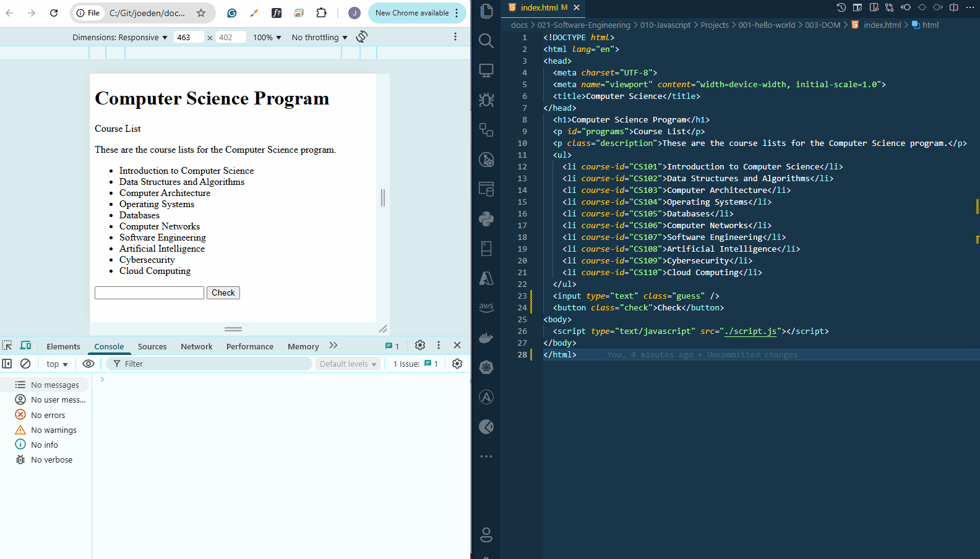
Task: Expand the No throttling dropdown
Action: point(319,37)
